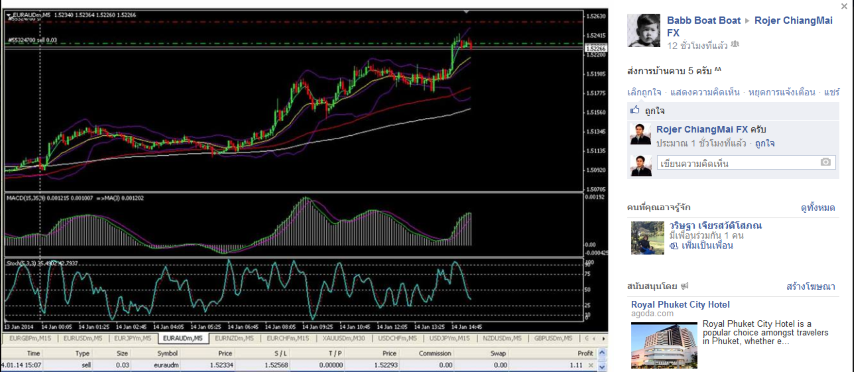Select the EURCHFm,M15 chart tab
Screen dimensions: 854x372
click(x=287, y=338)
